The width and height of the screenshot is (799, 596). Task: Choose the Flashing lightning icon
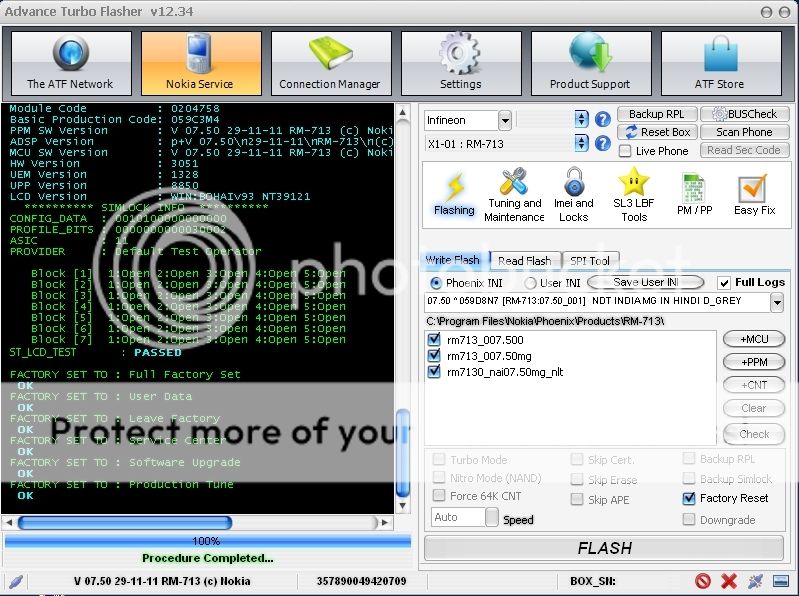[454, 195]
